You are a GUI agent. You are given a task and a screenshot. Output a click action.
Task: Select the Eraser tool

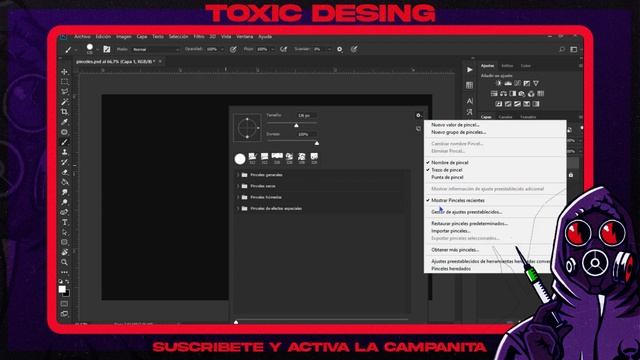tap(64, 172)
